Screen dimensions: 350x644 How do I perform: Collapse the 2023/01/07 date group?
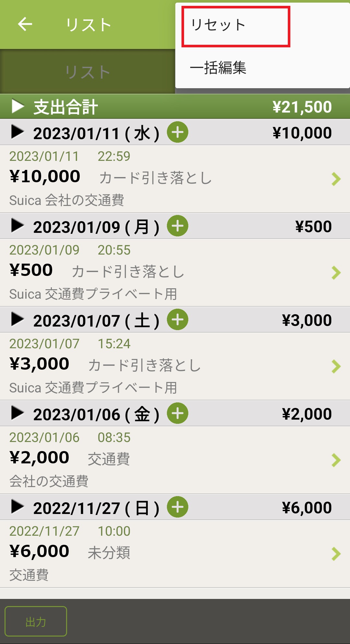(x=17, y=320)
